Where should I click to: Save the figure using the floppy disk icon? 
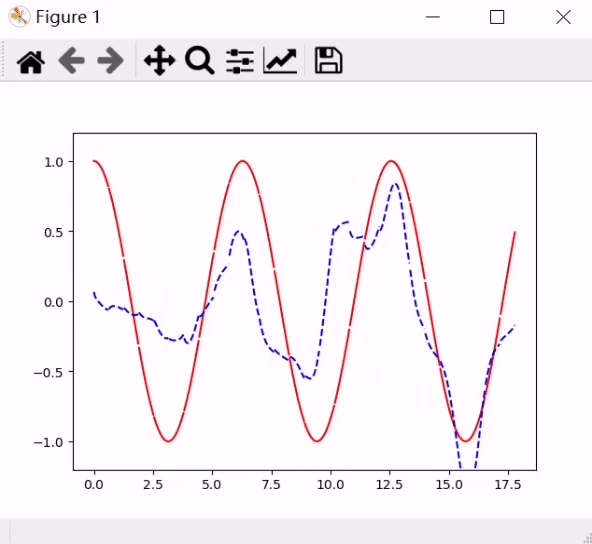point(328,60)
